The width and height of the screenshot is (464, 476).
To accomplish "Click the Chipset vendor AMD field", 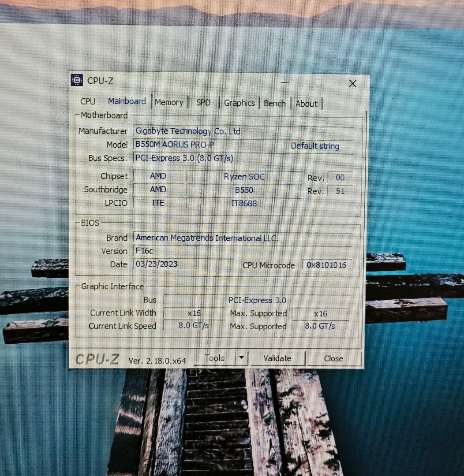I will coord(158,176).
